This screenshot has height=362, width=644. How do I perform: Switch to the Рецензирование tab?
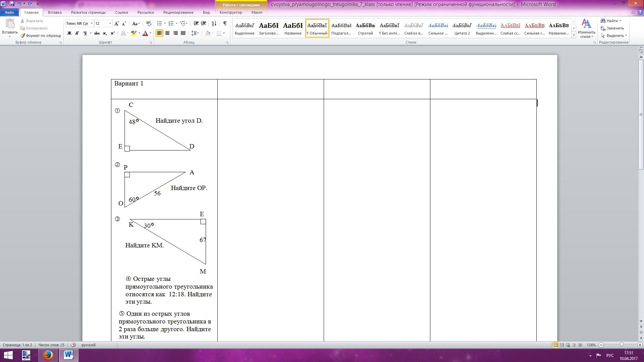coord(178,12)
